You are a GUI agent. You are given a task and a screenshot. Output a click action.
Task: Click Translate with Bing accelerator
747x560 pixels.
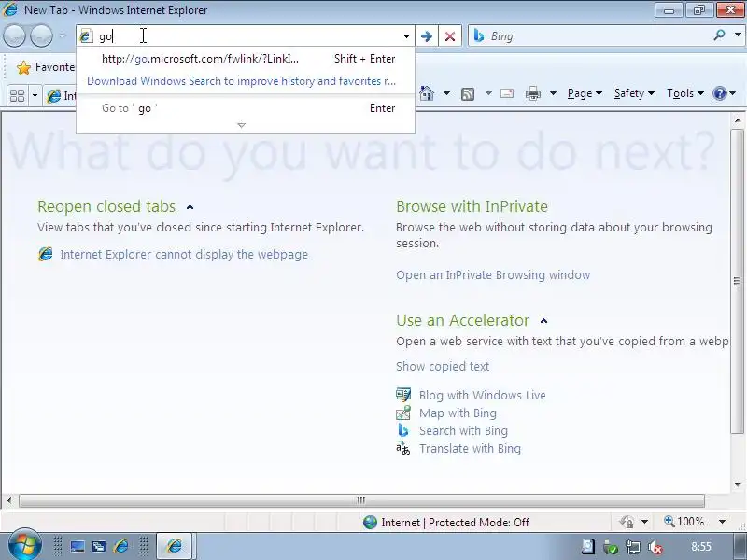[x=470, y=449]
